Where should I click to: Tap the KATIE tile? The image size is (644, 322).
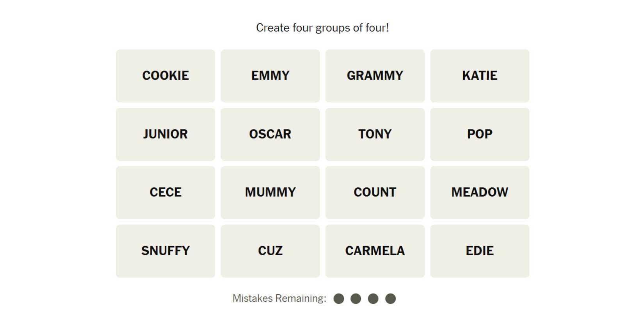[480, 76]
